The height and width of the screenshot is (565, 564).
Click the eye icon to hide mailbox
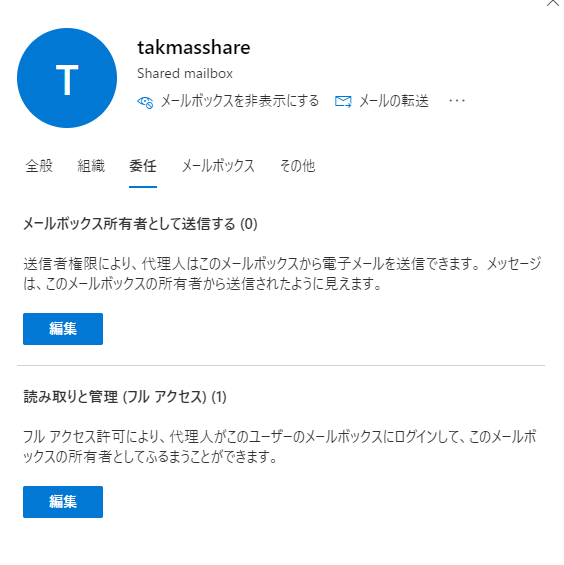(x=145, y=102)
